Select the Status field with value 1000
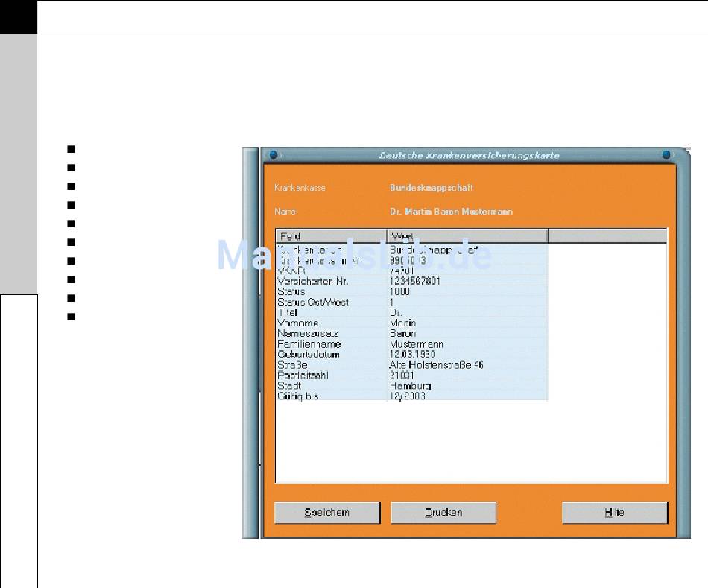 click(291, 291)
